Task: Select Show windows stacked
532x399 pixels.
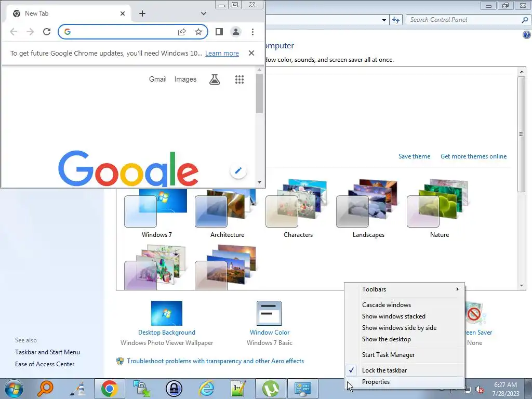Action: (x=404, y=316)
